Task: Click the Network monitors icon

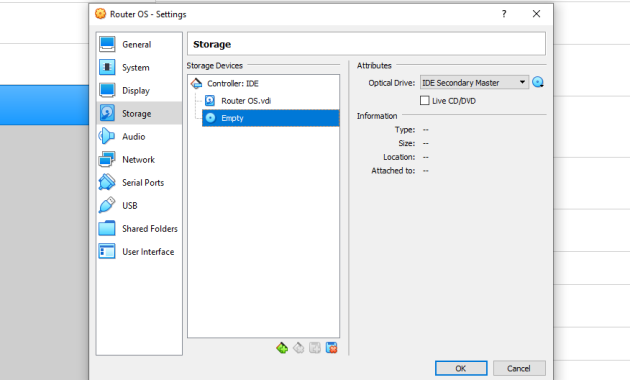Action: [x=107, y=159]
